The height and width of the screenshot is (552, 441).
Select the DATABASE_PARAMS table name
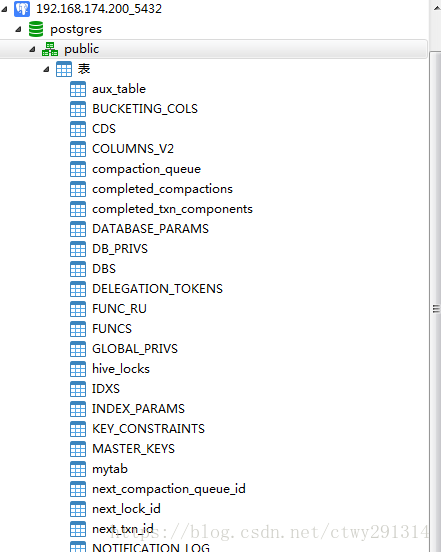click(x=150, y=229)
